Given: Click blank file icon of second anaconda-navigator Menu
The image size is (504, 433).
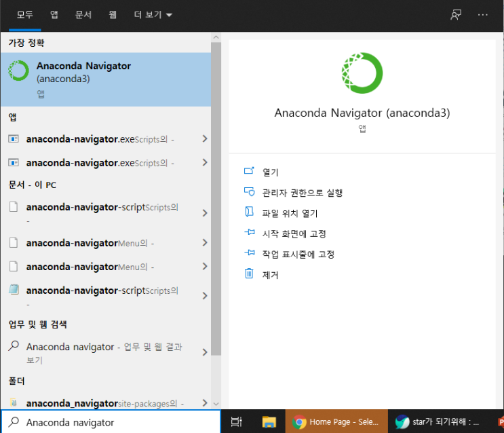Looking at the screenshot, I should coord(14,266).
